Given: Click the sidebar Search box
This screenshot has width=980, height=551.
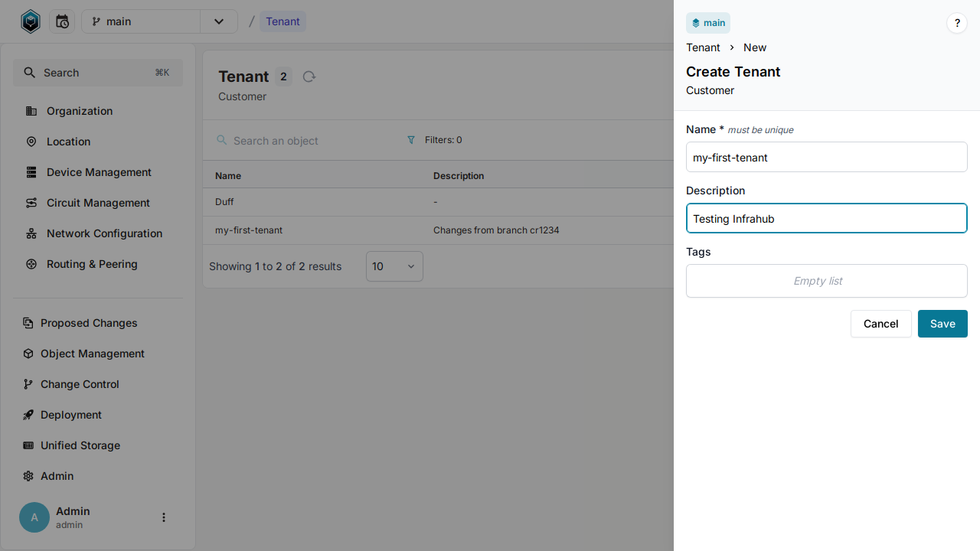Looking at the screenshot, I should tap(98, 73).
